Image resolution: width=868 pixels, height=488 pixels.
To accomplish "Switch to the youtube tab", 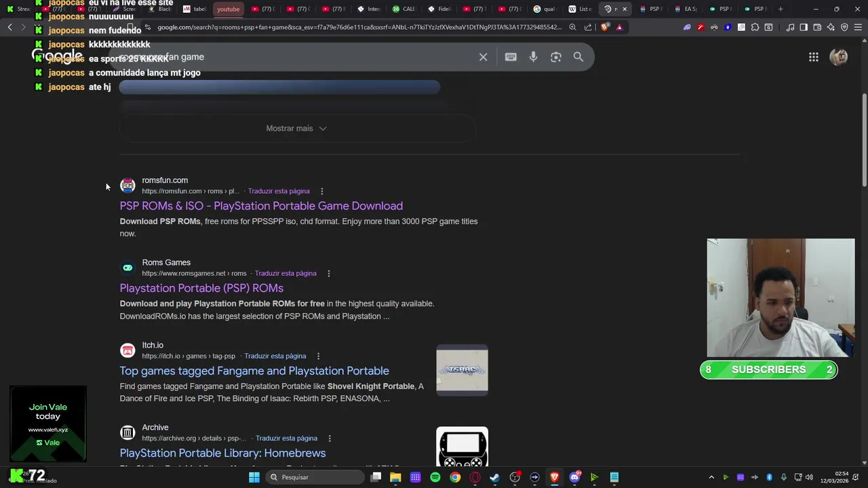I will (x=229, y=9).
